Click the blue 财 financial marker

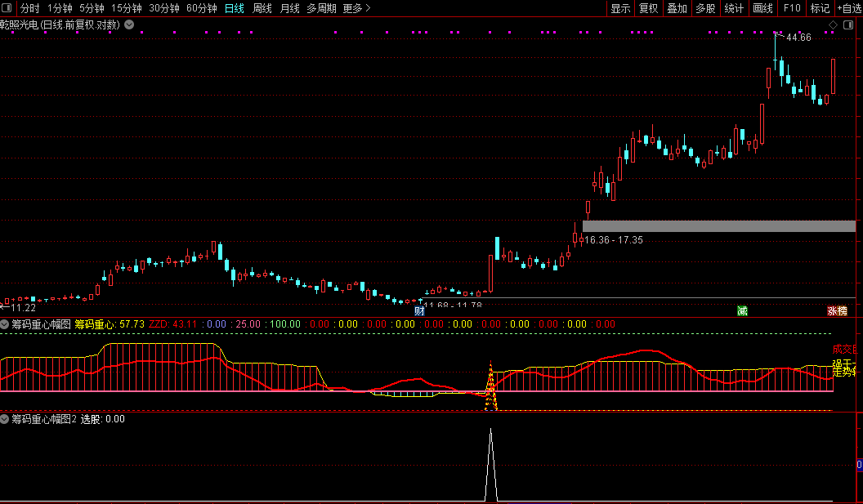pyautogui.click(x=419, y=311)
